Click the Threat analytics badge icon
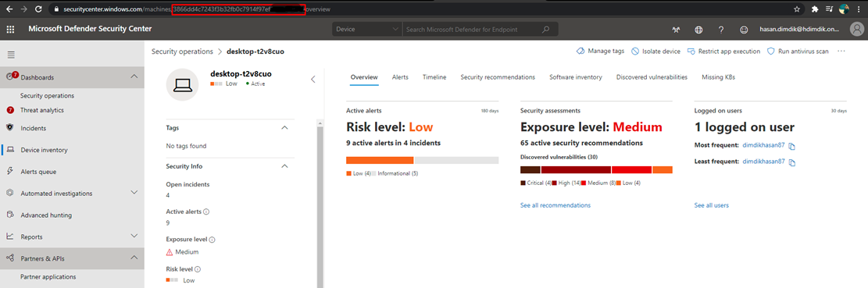This screenshot has height=288, width=868. pos(10,110)
